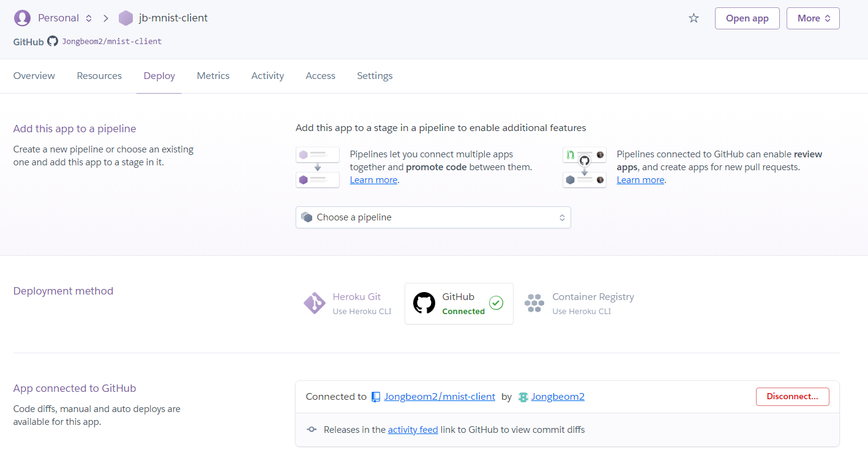Open the Metrics tab
868x469 pixels.
(213, 76)
